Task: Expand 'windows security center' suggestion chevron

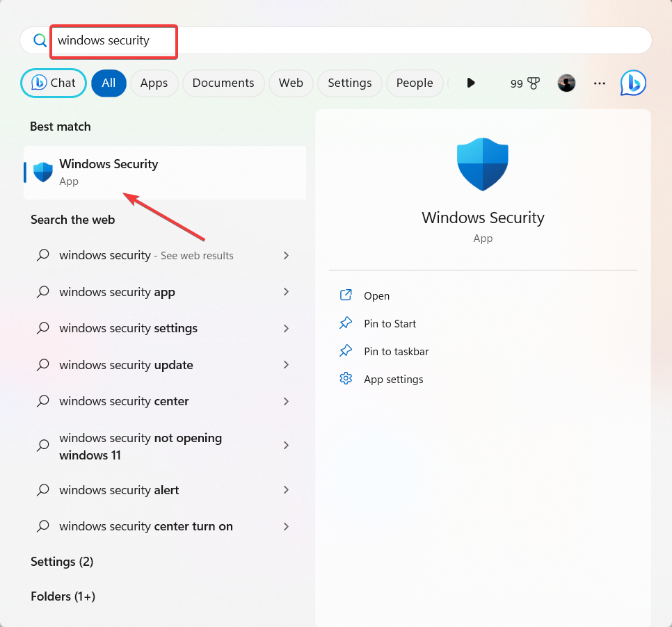Action: (287, 401)
